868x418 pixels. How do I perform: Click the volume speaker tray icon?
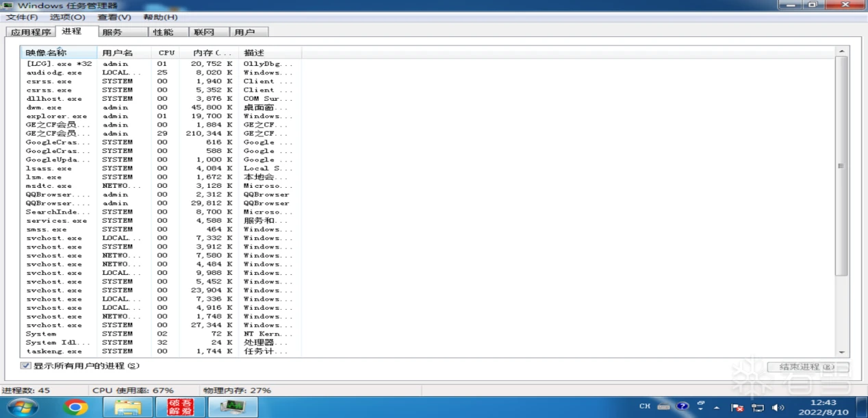pyautogui.click(x=778, y=407)
